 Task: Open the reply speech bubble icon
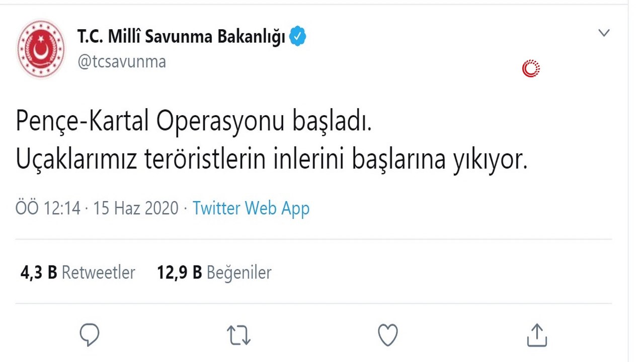pyautogui.click(x=90, y=335)
